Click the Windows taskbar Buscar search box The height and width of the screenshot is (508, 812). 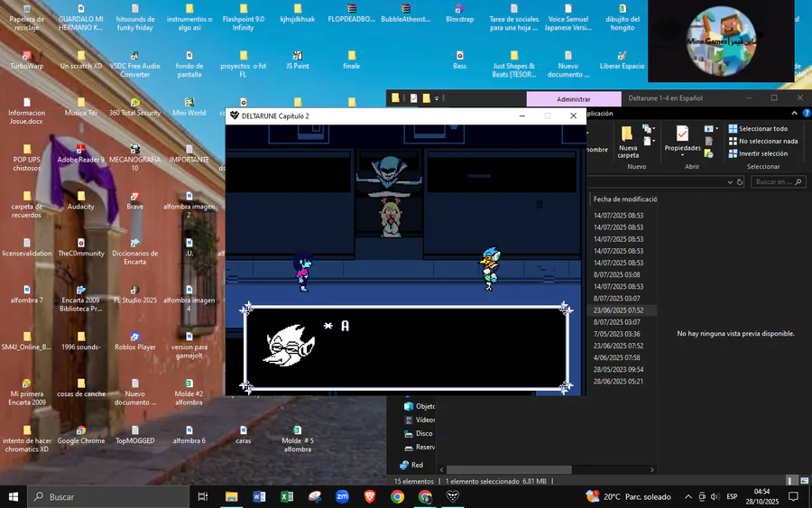point(108,496)
